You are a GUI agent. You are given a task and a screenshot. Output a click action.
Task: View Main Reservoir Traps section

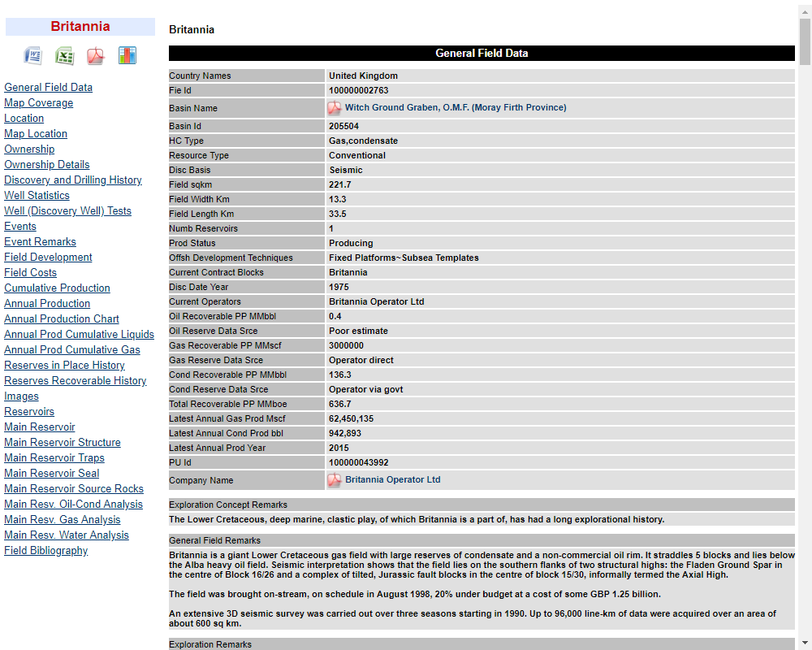(x=54, y=458)
